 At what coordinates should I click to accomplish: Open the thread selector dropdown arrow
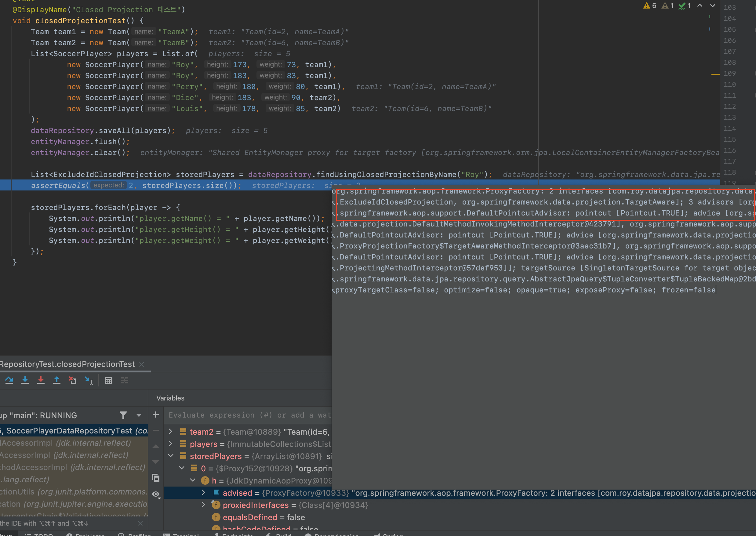click(x=139, y=415)
